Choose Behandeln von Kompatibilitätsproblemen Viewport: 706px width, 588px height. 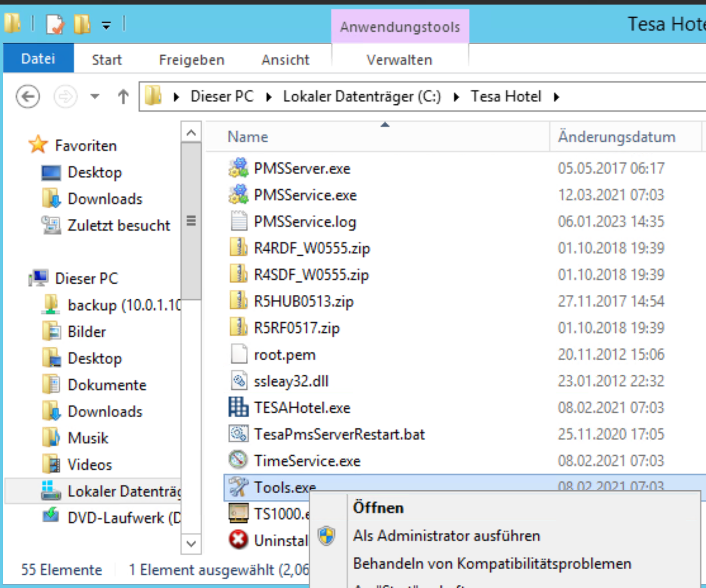point(492,563)
